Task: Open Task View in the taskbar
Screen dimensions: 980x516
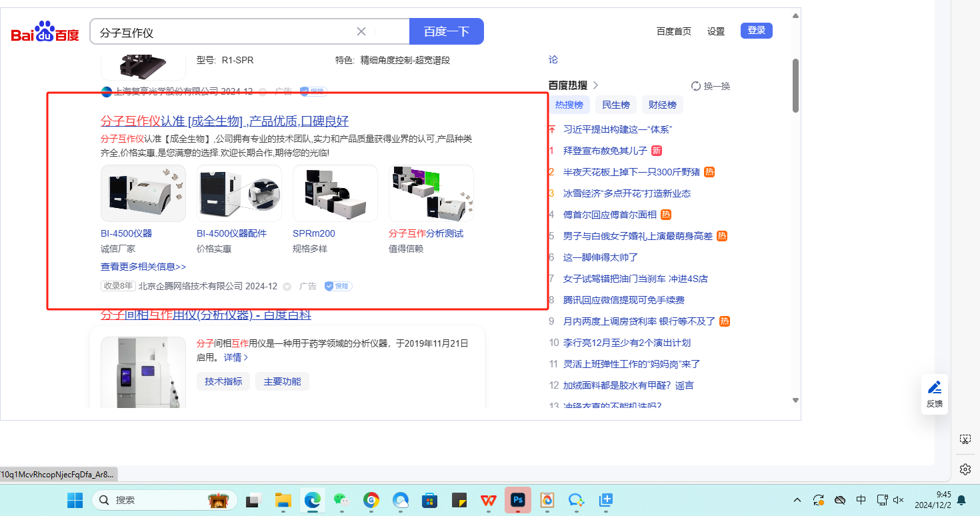Action: tap(254, 500)
